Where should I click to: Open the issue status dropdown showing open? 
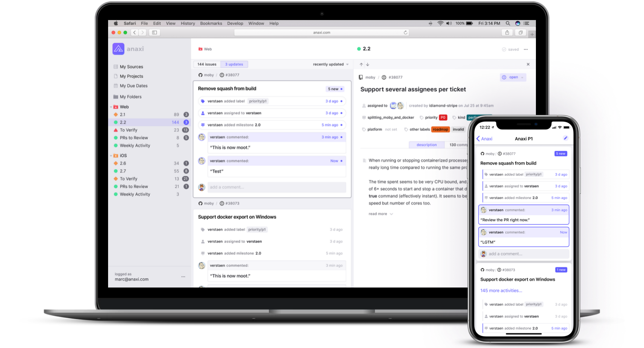pyautogui.click(x=513, y=77)
